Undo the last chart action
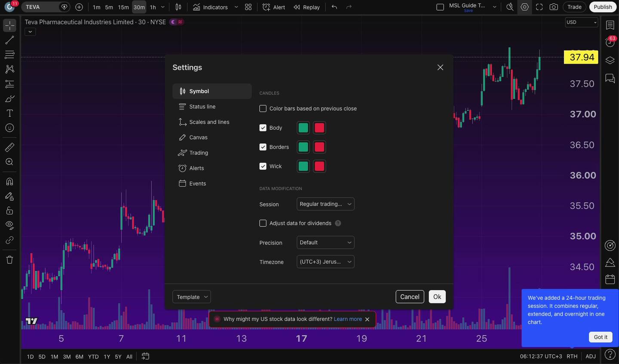Screen dimensions: 619x364 (x=334, y=7)
